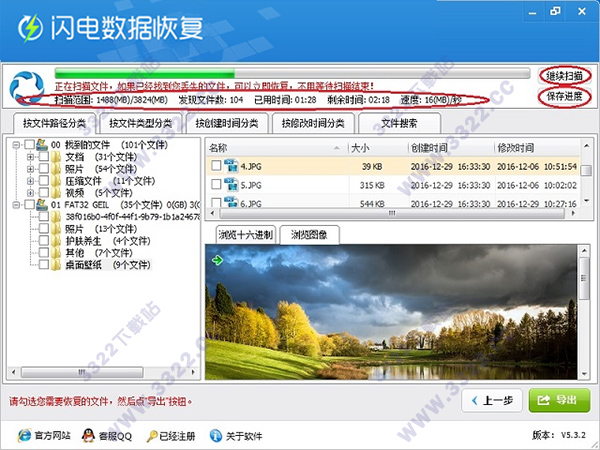Screen dimensions: 600x450
Task: Click the 压缩文件 folder icon
Action: 57,181
